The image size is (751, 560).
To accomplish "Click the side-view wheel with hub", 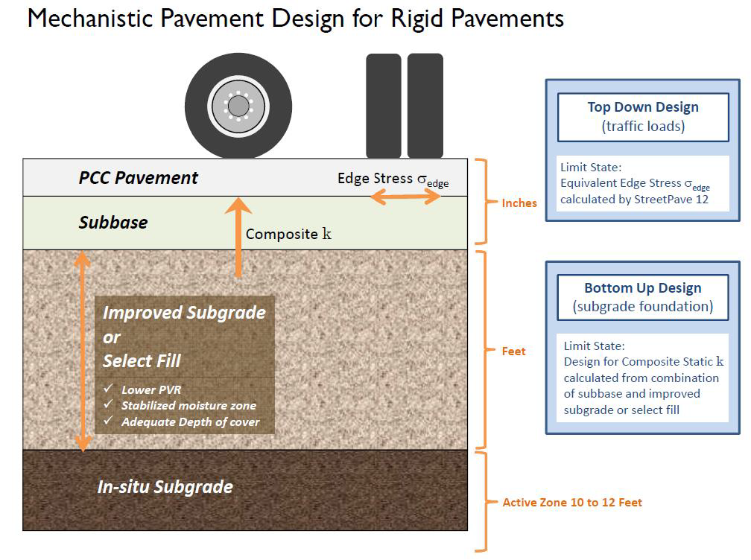I will coord(238,106).
